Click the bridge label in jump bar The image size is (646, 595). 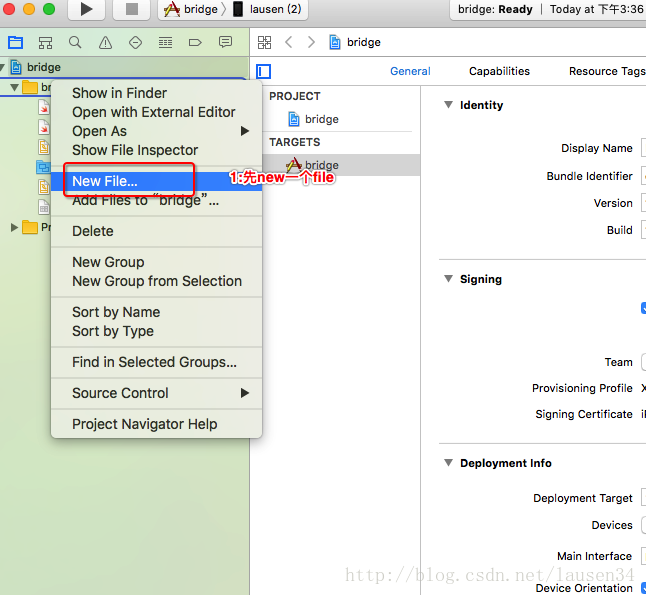pyautogui.click(x=364, y=42)
